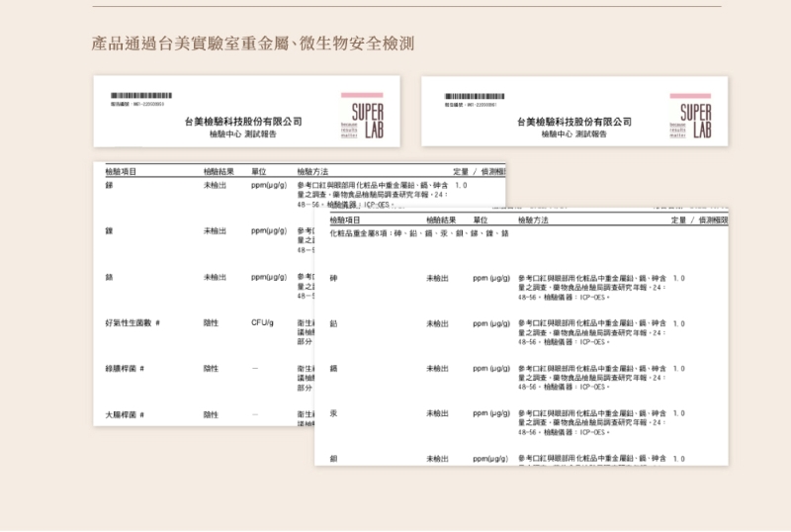791x532 pixels.
Task: Click the 檢驗項目 column header in left table
Action: tap(121, 172)
